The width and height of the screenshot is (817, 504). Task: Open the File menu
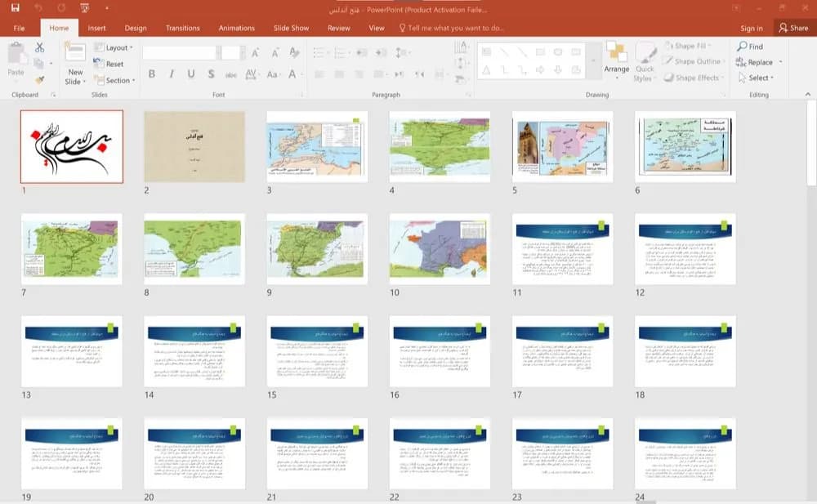(20, 28)
